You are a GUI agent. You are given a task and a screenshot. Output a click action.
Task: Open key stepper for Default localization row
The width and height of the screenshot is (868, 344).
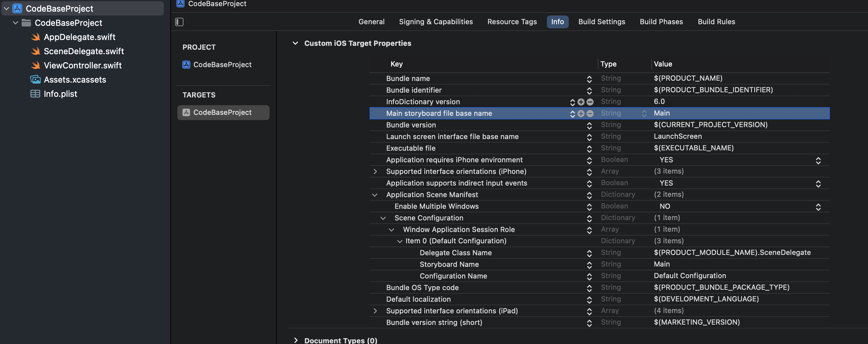tap(589, 300)
